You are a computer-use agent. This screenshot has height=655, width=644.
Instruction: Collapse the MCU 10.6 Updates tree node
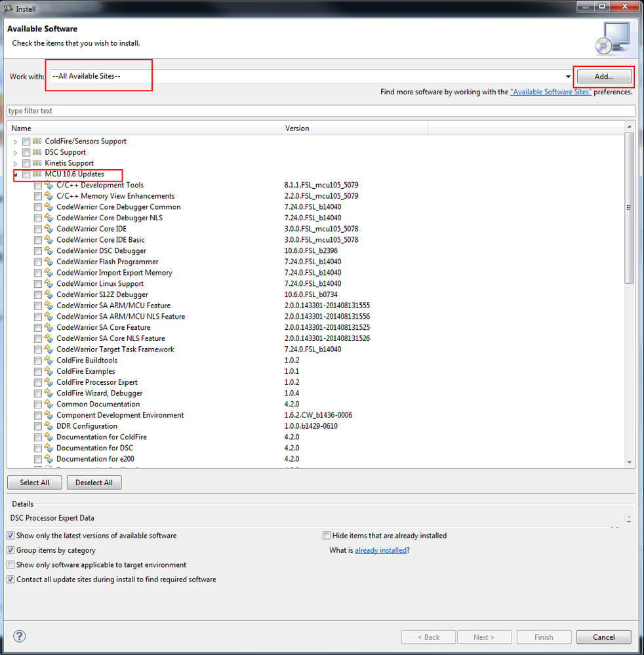[16, 174]
